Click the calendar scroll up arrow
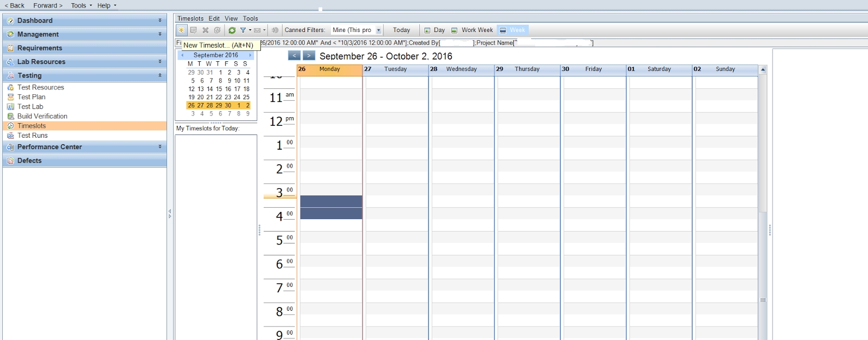 point(763,69)
